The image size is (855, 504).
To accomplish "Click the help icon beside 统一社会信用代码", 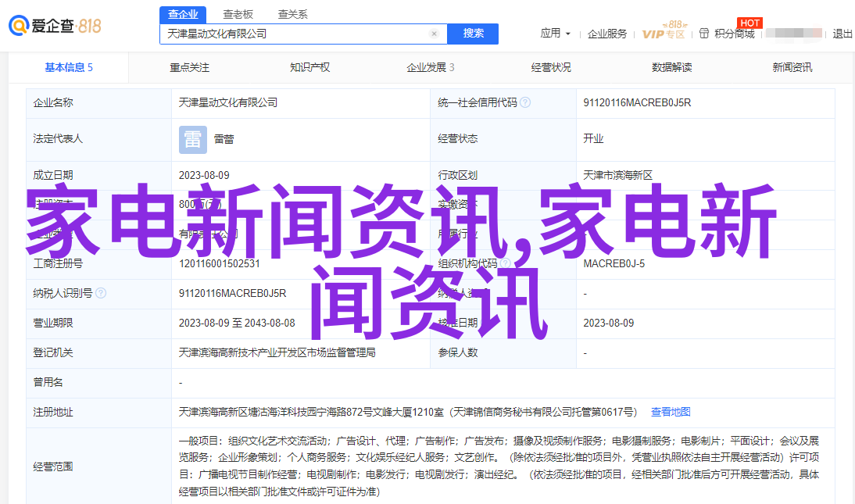I will 525,102.
